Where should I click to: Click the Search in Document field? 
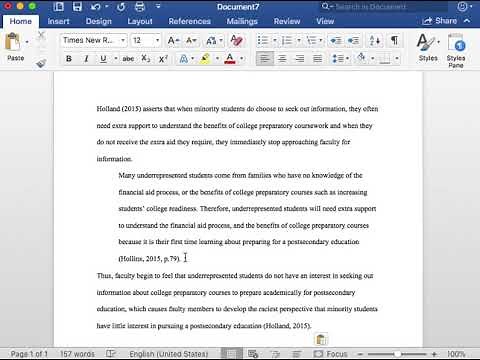pyautogui.click(x=384, y=7)
